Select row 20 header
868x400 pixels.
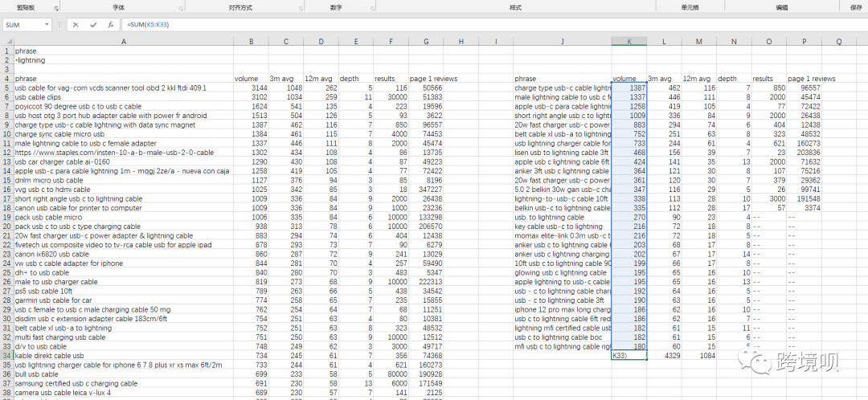click(x=6, y=227)
